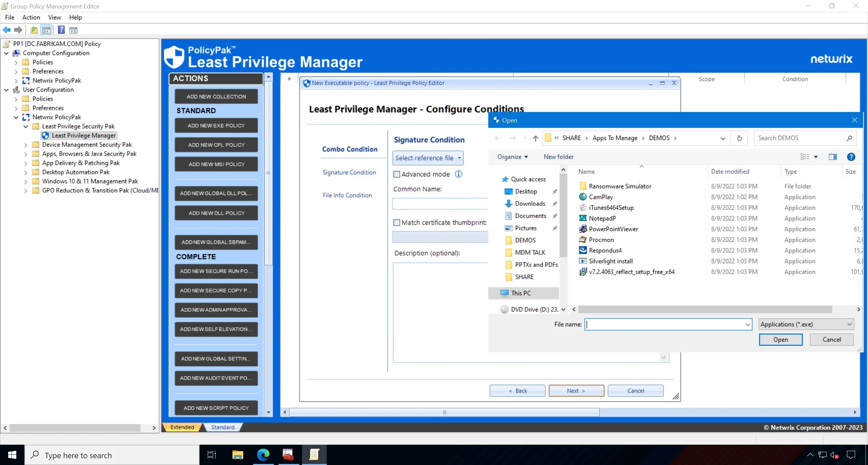Select the iTunes6464Setup file
The height and width of the screenshot is (465, 868).
[x=611, y=208]
